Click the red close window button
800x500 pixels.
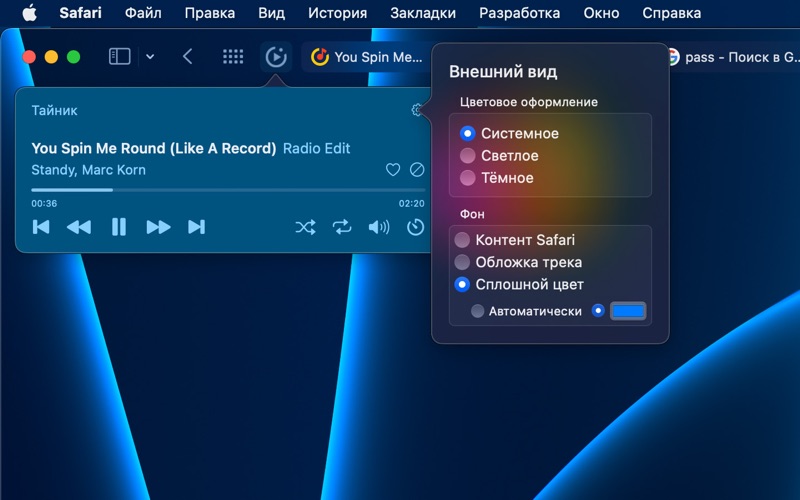(29, 57)
